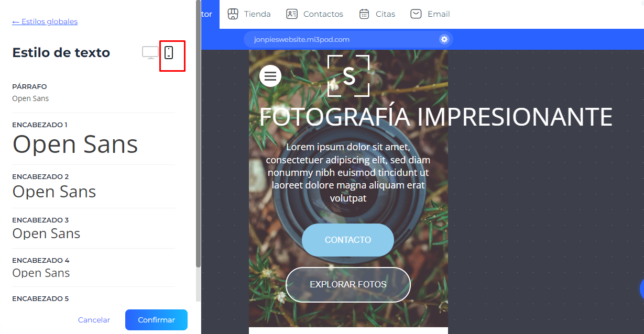Go back to Estilos globales
The width and height of the screenshot is (644, 334).
click(45, 21)
